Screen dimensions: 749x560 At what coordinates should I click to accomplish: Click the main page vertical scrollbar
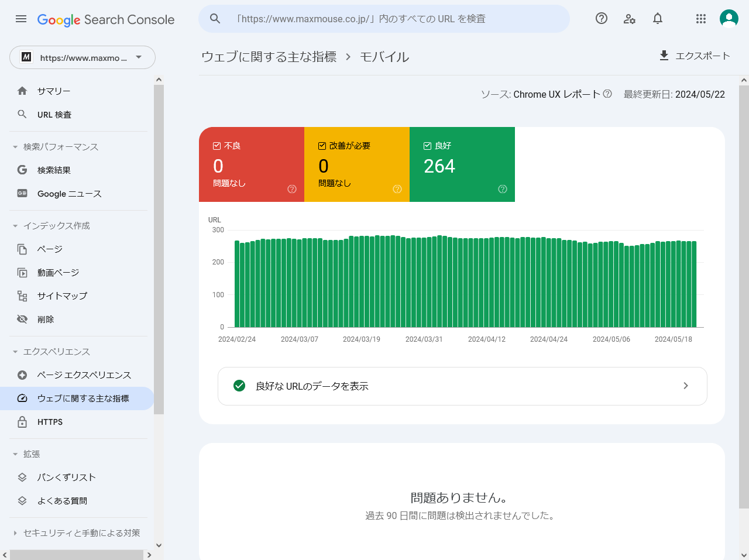pos(744,297)
